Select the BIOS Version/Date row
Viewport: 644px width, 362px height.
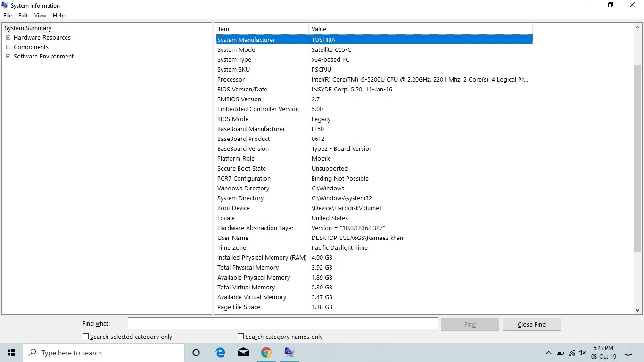click(x=374, y=90)
